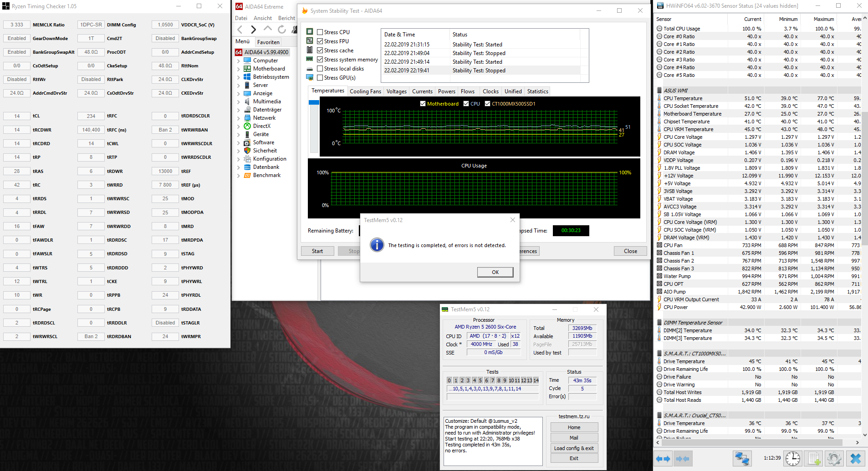Image resolution: width=868 pixels, height=471 pixels.
Task: Click the MEMCLK Ratio value field
Action: click(17, 25)
